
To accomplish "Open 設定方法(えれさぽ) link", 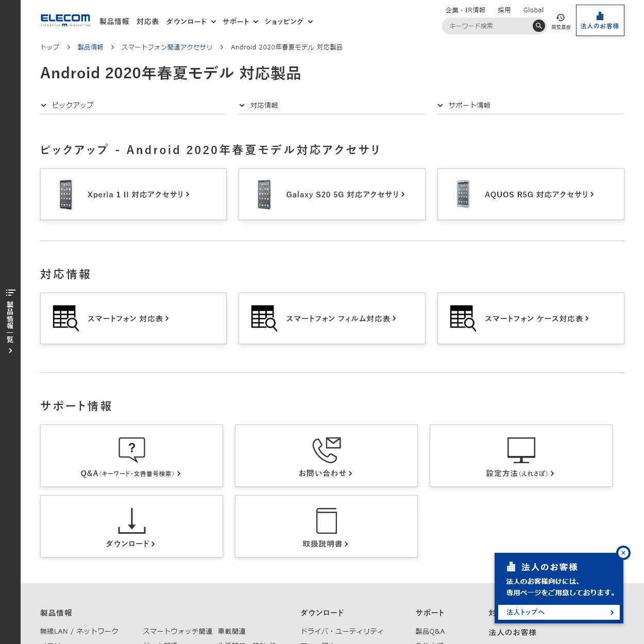I will click(x=521, y=455).
